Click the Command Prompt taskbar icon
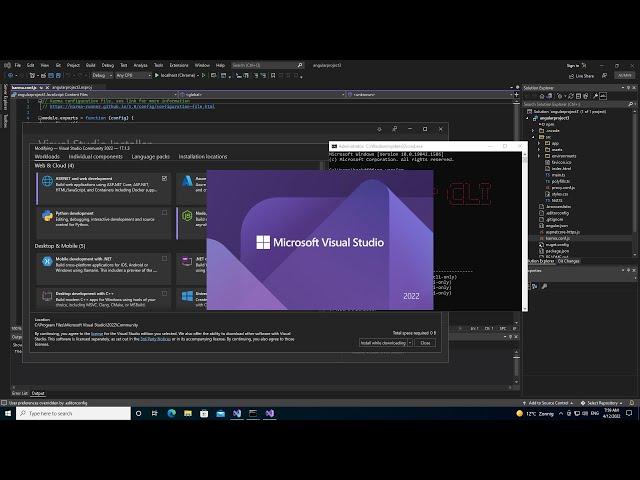This screenshot has height=480, width=640. pyautogui.click(x=253, y=413)
